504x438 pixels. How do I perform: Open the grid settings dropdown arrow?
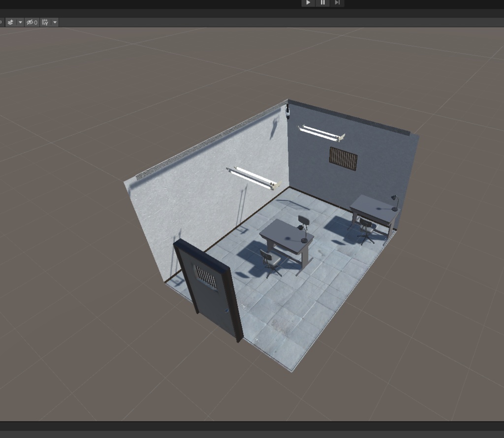click(x=54, y=22)
